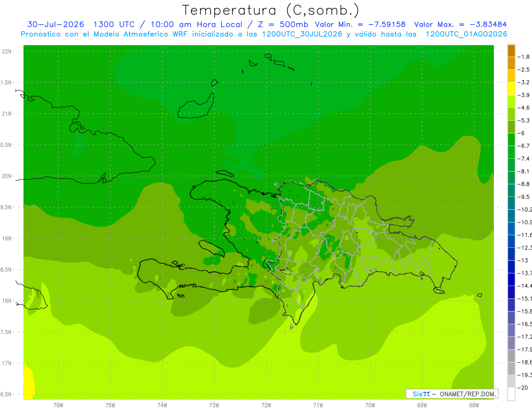The height and width of the screenshot is (411, 532).
Task: Click the '21N' latitude label
Action: point(8,114)
